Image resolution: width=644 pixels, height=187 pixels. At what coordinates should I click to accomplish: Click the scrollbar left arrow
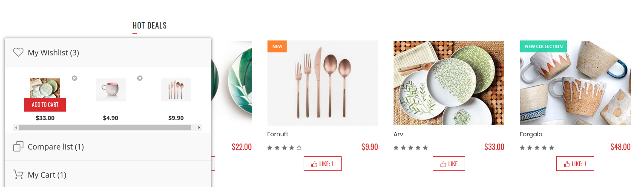16,127
